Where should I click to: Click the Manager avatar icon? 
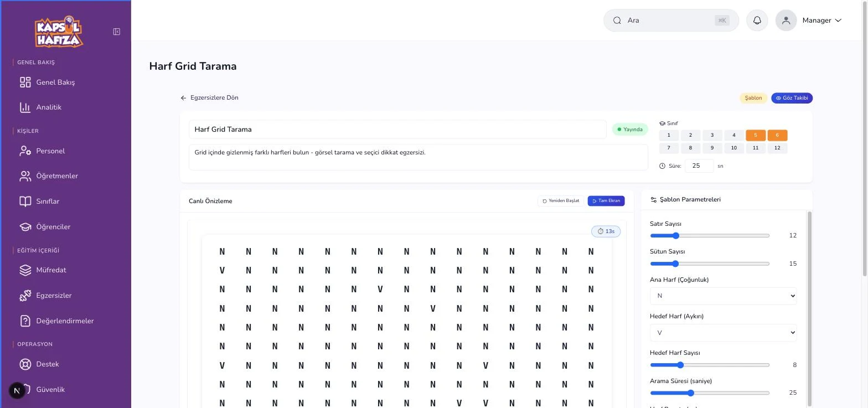click(786, 20)
